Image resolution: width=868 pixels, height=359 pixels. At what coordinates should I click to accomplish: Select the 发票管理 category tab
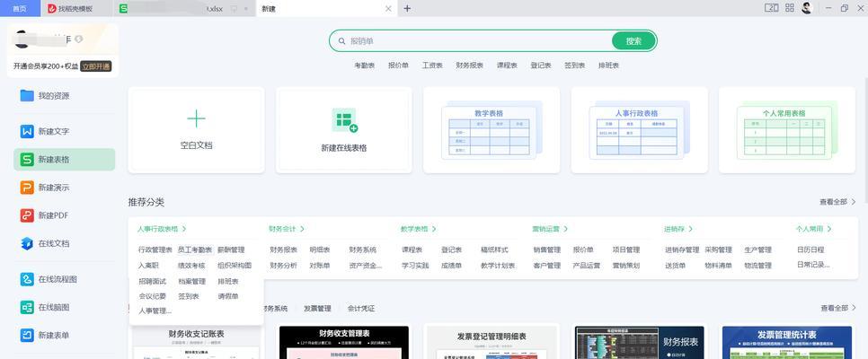(x=317, y=308)
